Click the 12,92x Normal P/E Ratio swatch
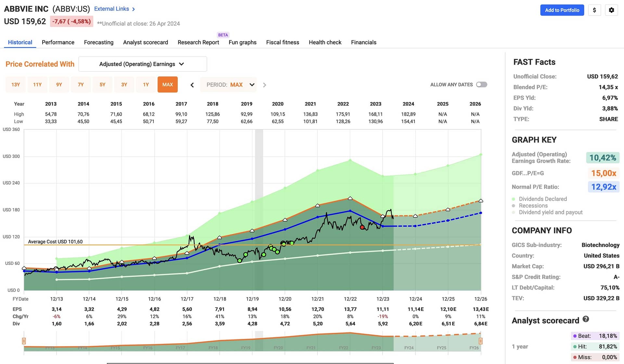This screenshot has height=364, width=624. click(x=604, y=187)
